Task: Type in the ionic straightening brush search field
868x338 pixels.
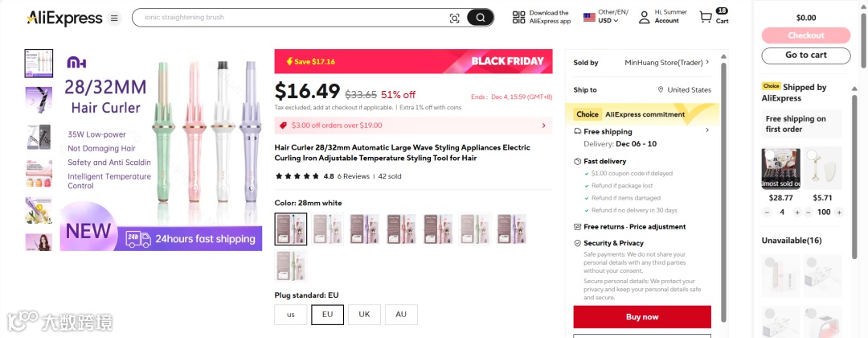Action: (289, 17)
